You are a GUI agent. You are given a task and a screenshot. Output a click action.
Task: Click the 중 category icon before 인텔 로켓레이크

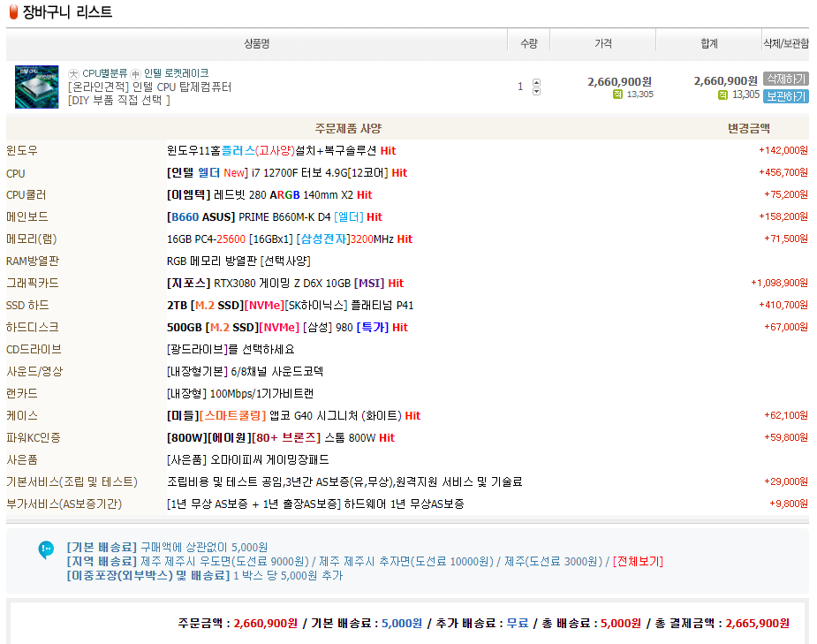point(135,74)
